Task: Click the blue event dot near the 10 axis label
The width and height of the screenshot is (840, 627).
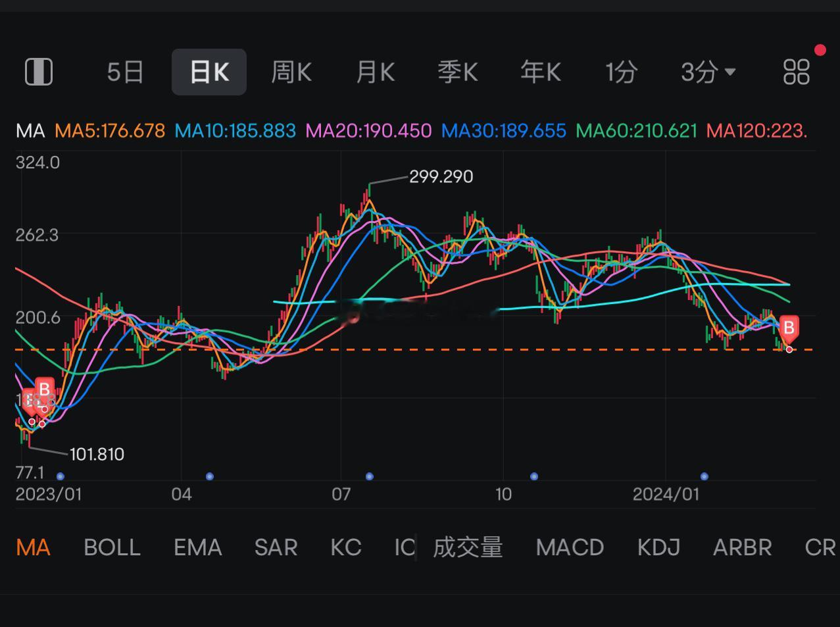Action: point(534,476)
